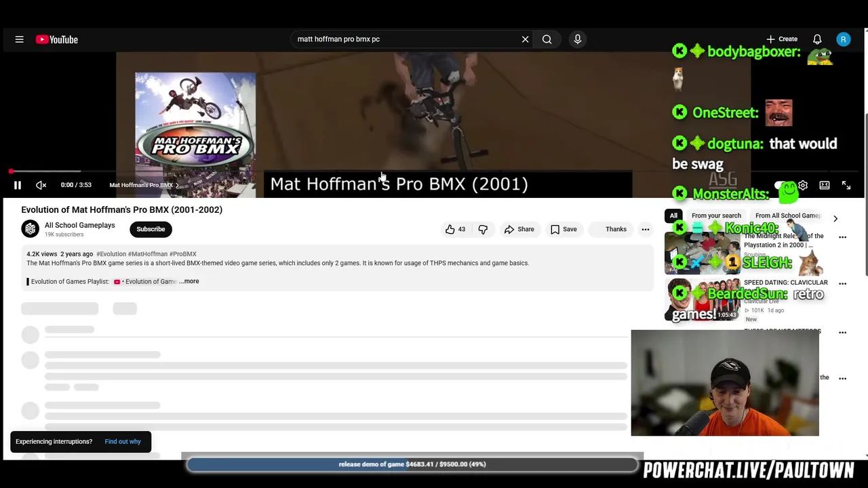This screenshot has width=868, height=488.
Task: Click the video title text under the player
Action: (122, 209)
